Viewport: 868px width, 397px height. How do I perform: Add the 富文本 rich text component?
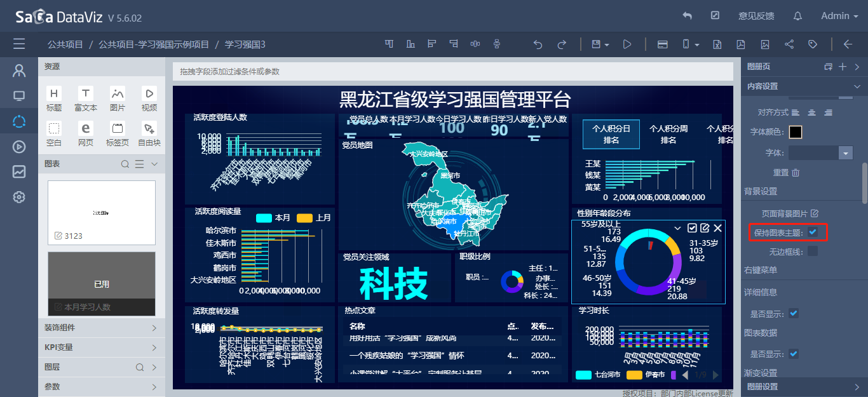point(86,98)
